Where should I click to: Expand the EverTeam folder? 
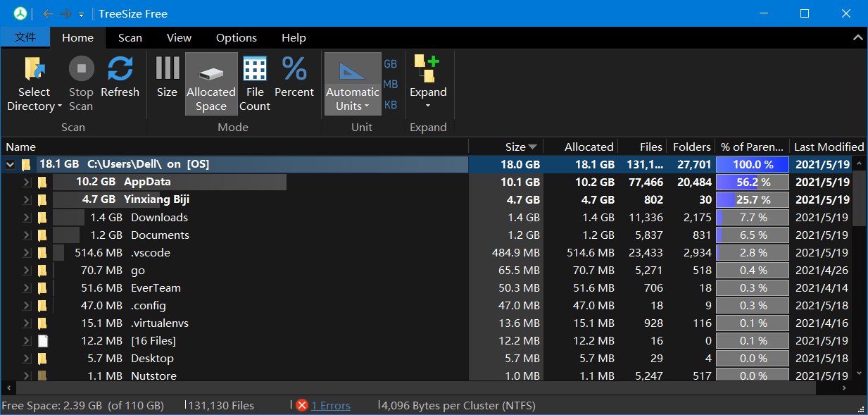[26, 288]
